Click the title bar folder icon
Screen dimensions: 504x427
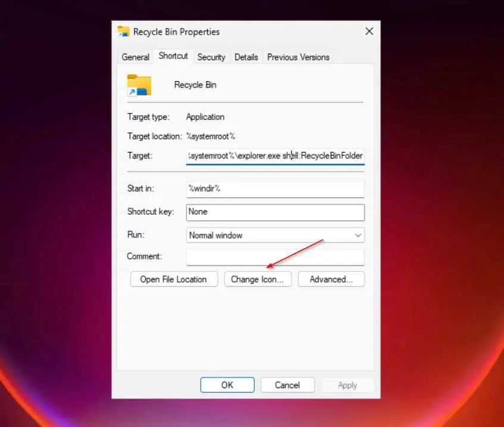click(x=123, y=32)
